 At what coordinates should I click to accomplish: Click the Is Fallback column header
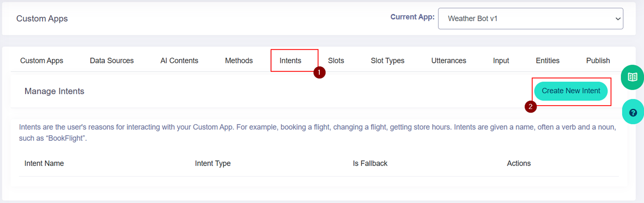pyautogui.click(x=370, y=163)
